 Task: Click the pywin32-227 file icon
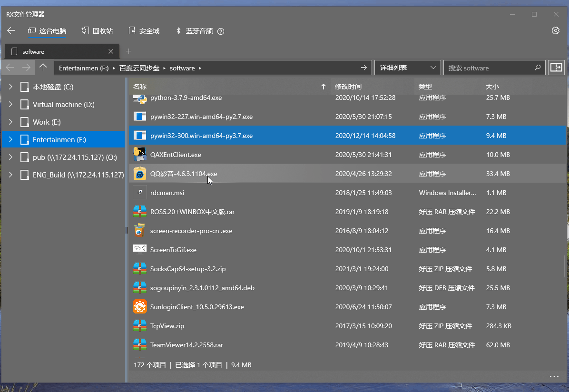point(140,117)
